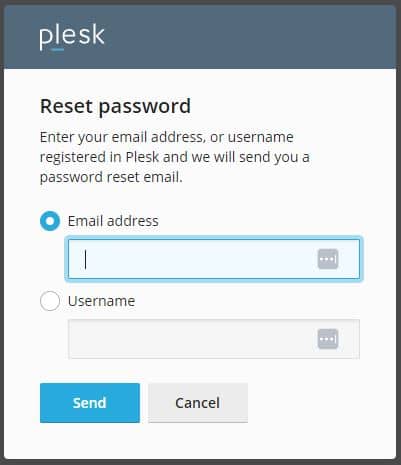
Task: Click the dark blue header banner
Action: coord(200,37)
